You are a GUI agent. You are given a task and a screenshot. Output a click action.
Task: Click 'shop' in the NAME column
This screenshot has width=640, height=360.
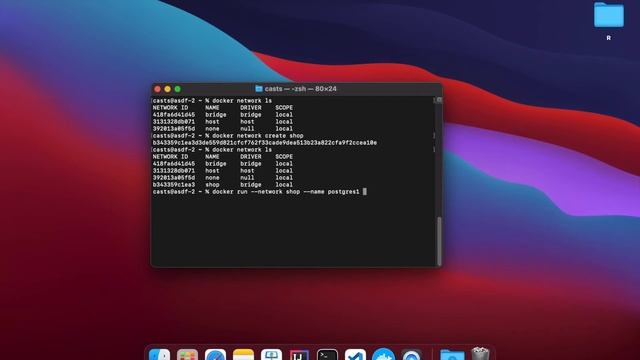212,185
